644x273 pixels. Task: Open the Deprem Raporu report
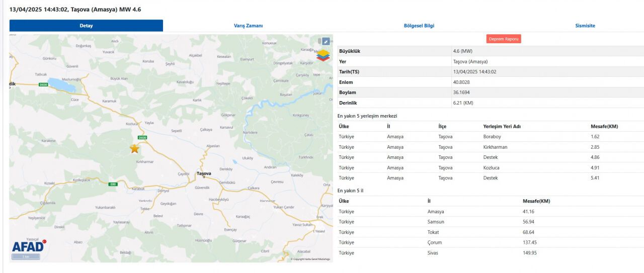[504, 39]
